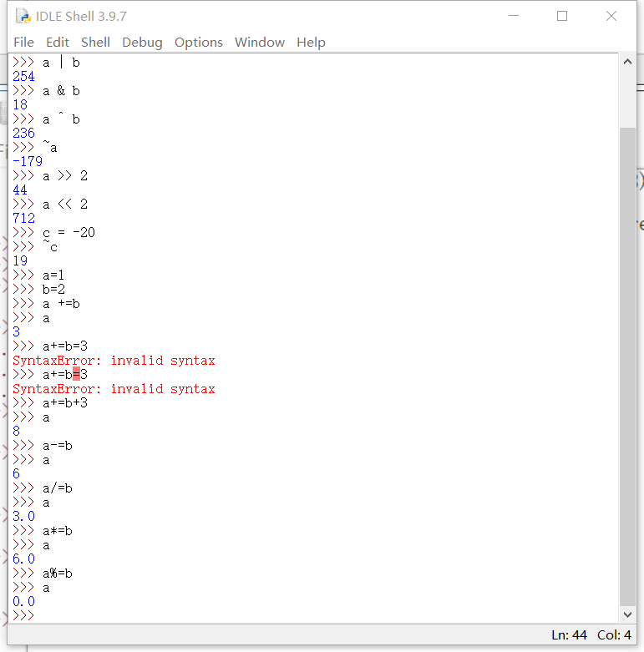Click the Col: 4 status indicator
This screenshot has width=644, height=652.
(614, 635)
